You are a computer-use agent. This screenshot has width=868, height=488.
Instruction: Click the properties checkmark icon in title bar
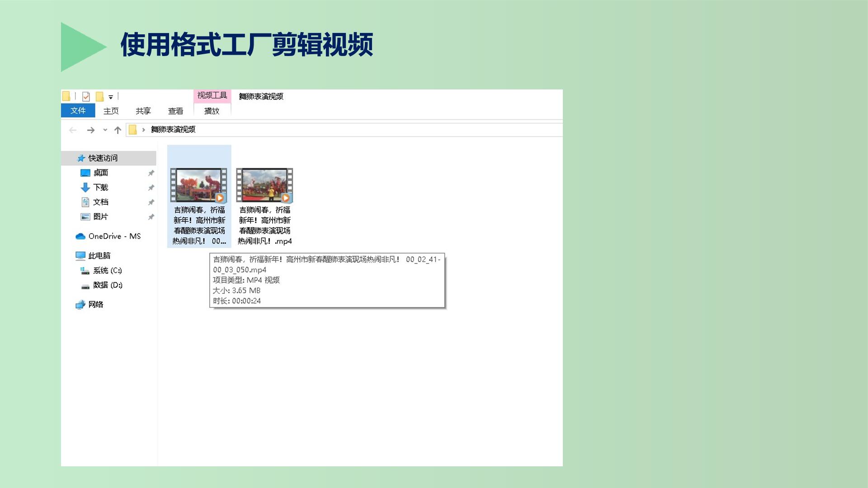click(86, 96)
